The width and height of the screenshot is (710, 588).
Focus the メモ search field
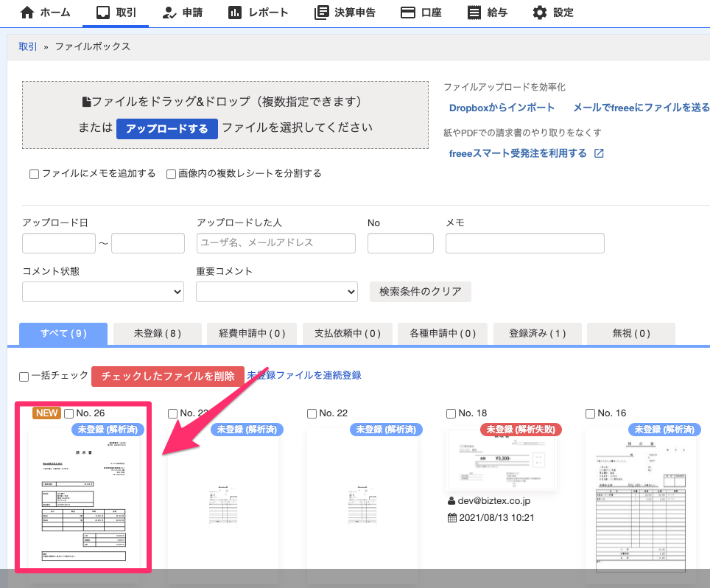(x=525, y=243)
